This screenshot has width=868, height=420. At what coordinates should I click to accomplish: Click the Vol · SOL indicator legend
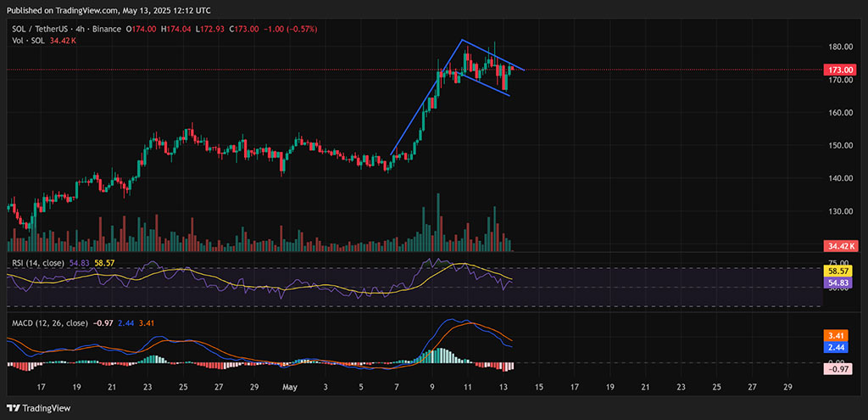24,40
